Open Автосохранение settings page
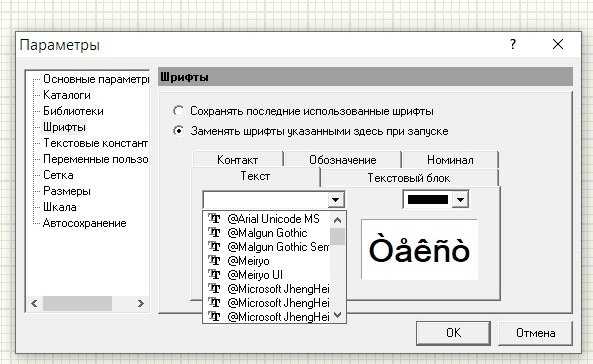Screen dimensions: 593x364 point(84,223)
